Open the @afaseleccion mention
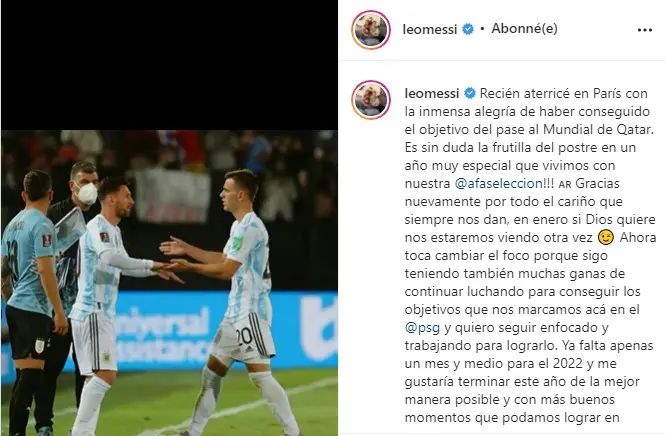Viewport: 665px width, 436px height. coord(498,184)
